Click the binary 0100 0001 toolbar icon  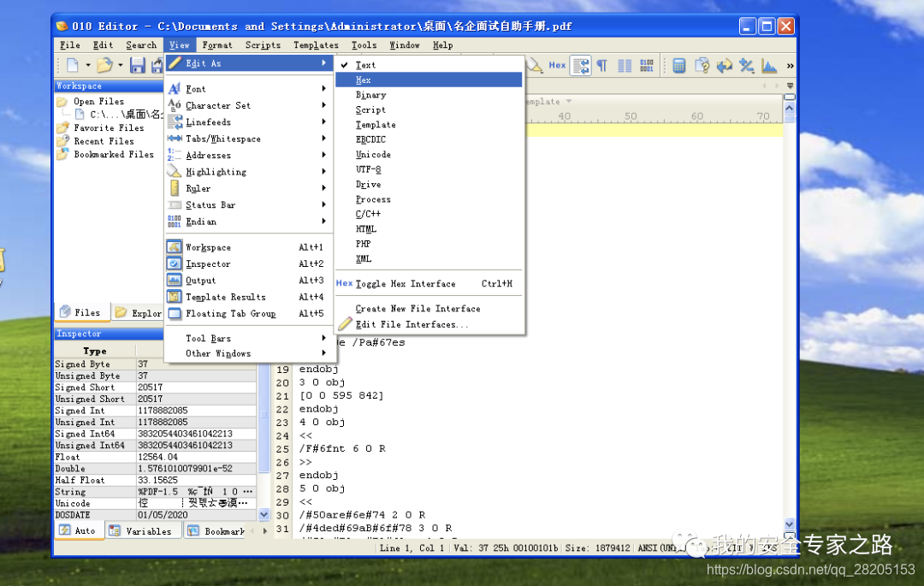coord(647,65)
